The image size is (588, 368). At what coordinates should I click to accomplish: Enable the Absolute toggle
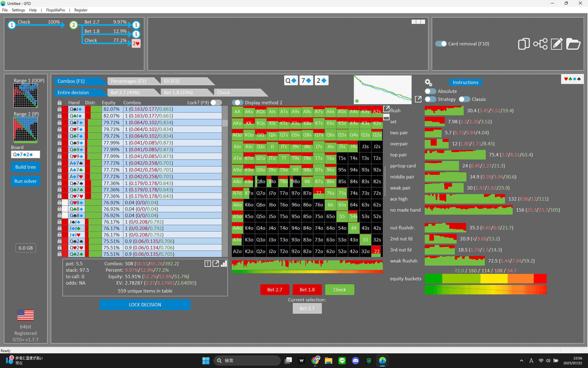430,91
